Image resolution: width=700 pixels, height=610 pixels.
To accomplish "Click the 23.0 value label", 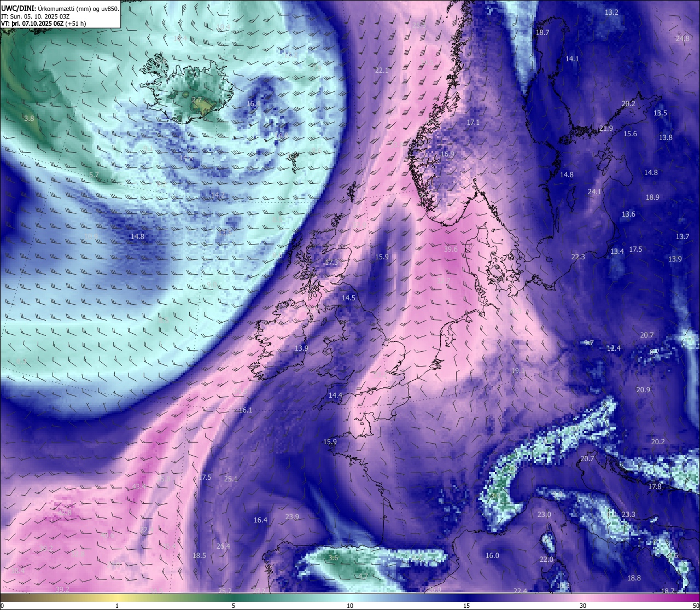I will pos(544,514).
